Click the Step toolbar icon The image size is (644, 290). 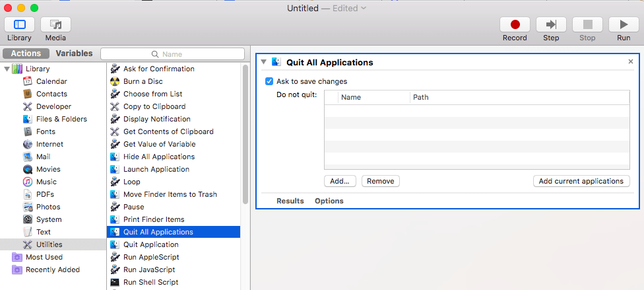[x=551, y=25]
